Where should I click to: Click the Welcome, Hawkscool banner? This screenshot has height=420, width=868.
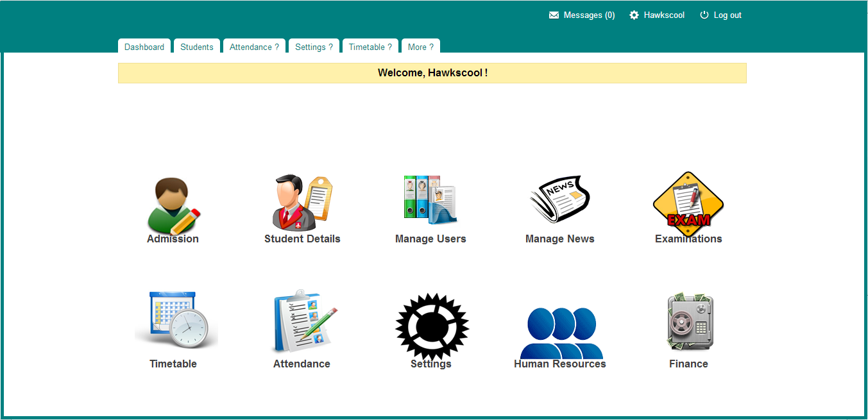432,73
